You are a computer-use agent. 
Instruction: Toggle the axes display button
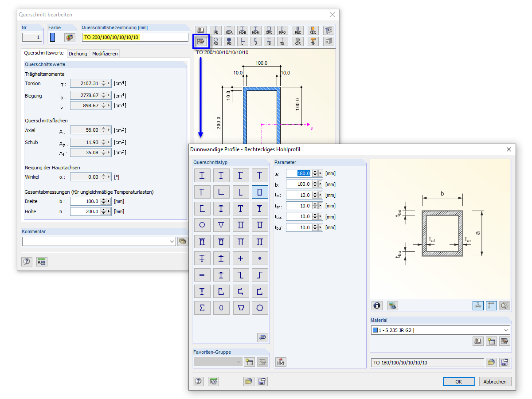[491, 305]
